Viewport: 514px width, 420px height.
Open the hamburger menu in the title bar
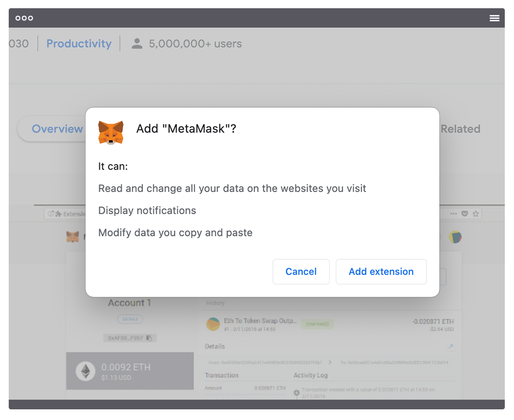tap(494, 18)
